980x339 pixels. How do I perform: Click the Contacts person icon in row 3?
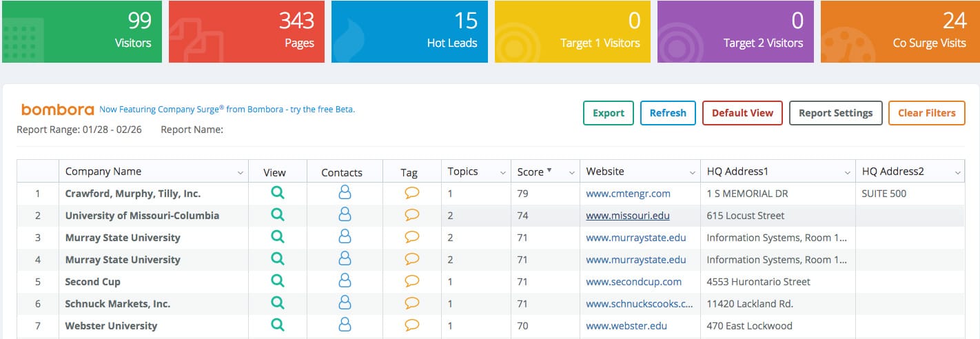pos(345,237)
